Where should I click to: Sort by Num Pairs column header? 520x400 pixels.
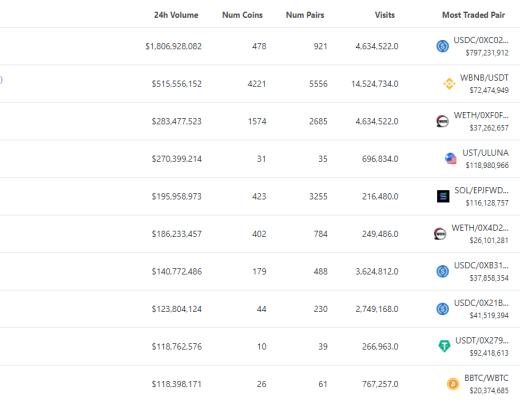click(305, 15)
